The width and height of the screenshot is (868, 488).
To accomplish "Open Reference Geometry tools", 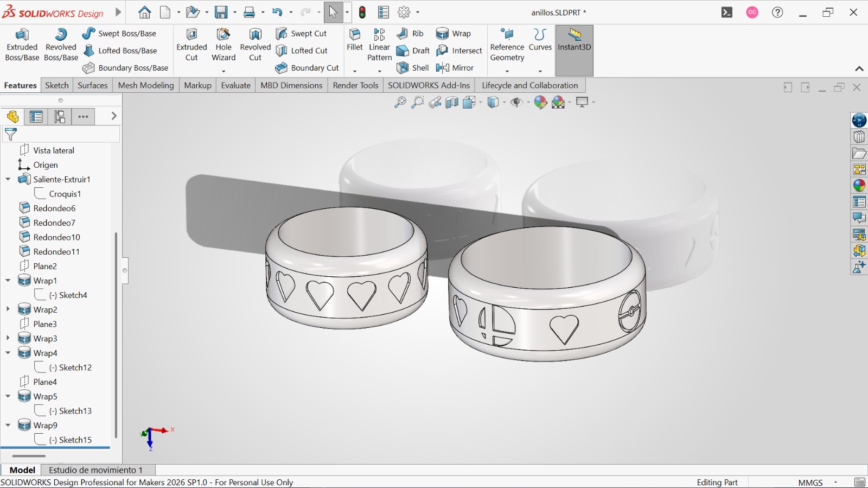I will [x=507, y=45].
